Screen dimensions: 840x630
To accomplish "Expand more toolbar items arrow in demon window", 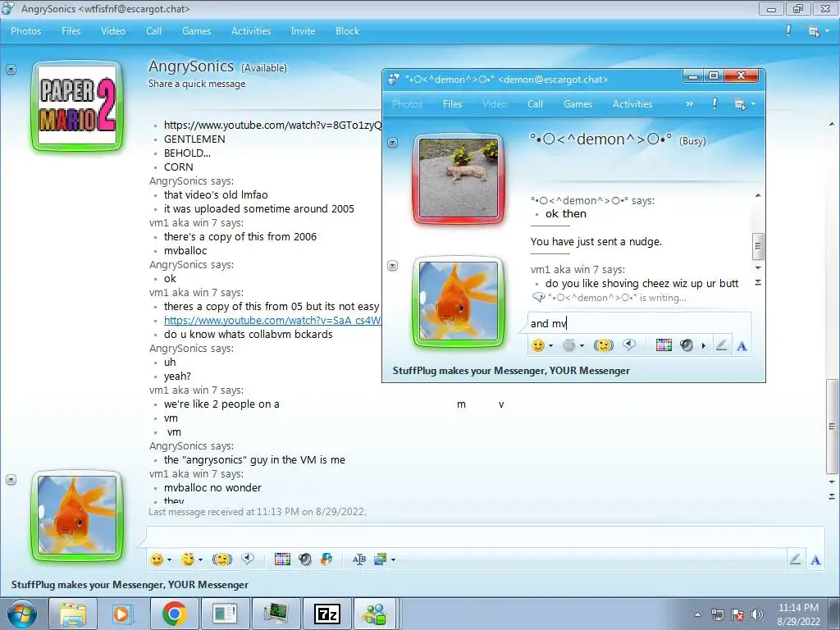I will [x=703, y=345].
